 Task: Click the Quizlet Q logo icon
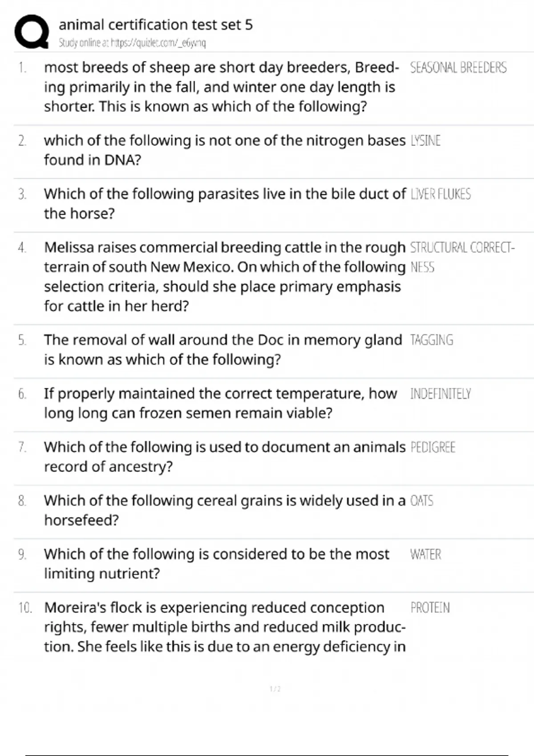pos(31,32)
